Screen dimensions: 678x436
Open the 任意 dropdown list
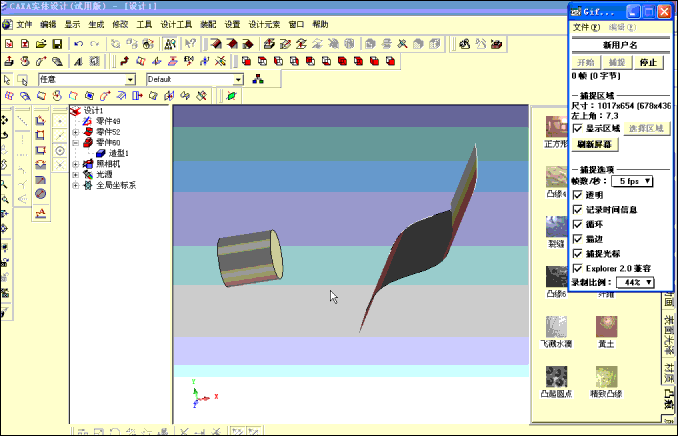[x=130, y=80]
